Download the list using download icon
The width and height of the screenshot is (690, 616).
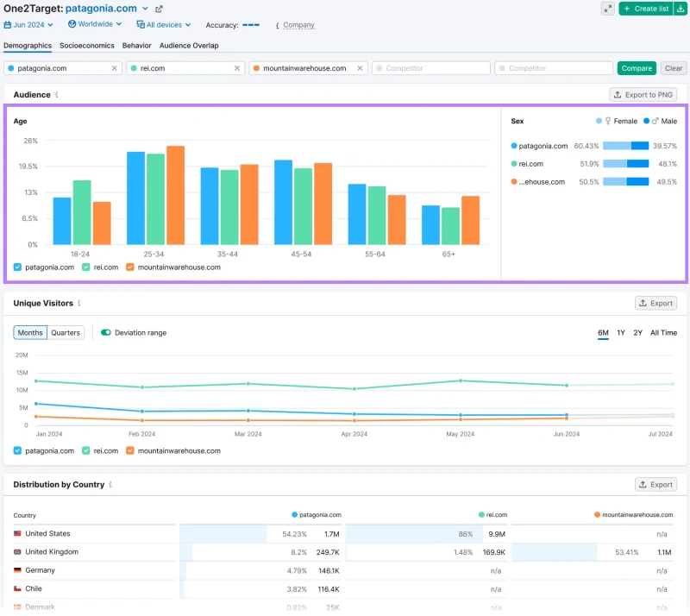click(x=681, y=9)
